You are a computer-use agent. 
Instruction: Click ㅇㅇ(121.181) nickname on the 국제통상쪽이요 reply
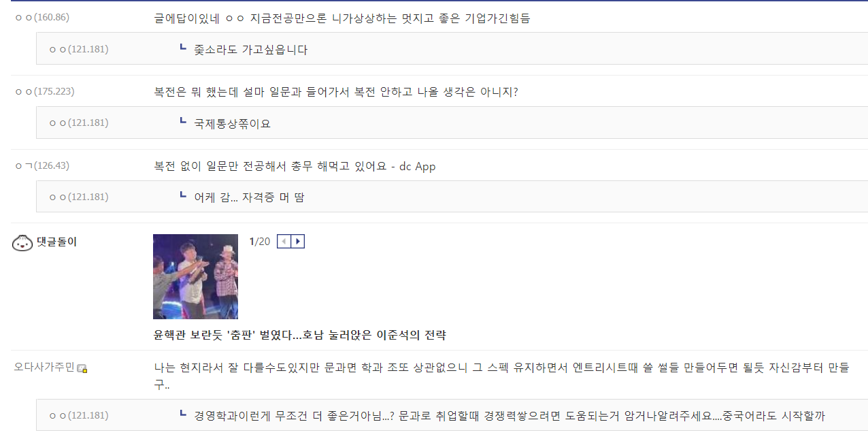pos(79,123)
